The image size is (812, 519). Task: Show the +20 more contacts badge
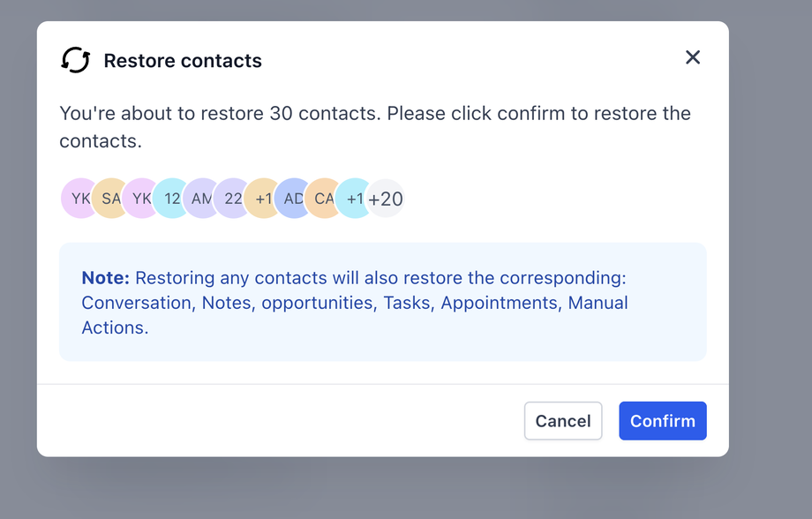point(387,199)
